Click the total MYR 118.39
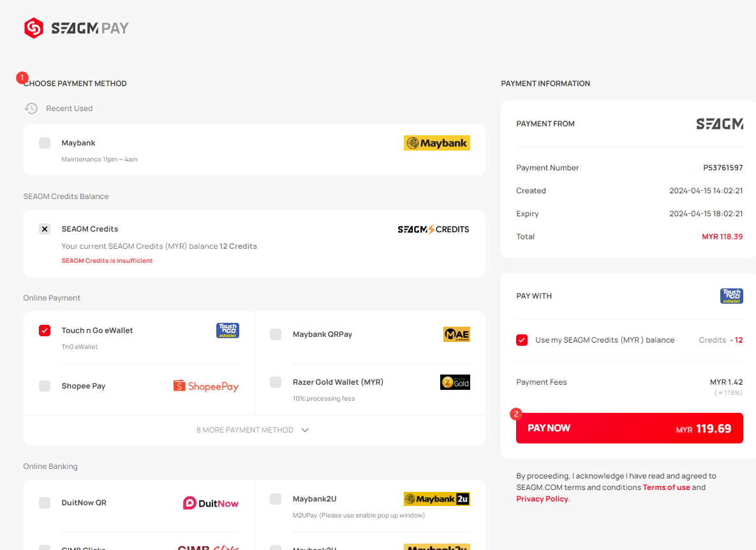This screenshot has height=550, width=756. pyautogui.click(x=722, y=237)
